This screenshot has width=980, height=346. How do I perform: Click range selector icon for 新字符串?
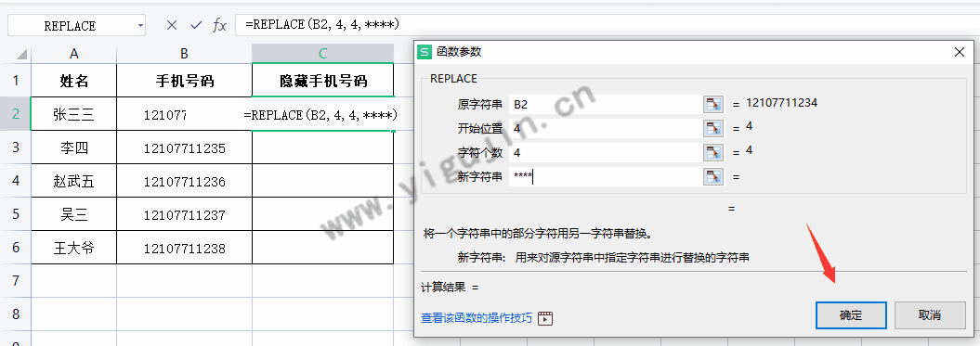point(713,177)
